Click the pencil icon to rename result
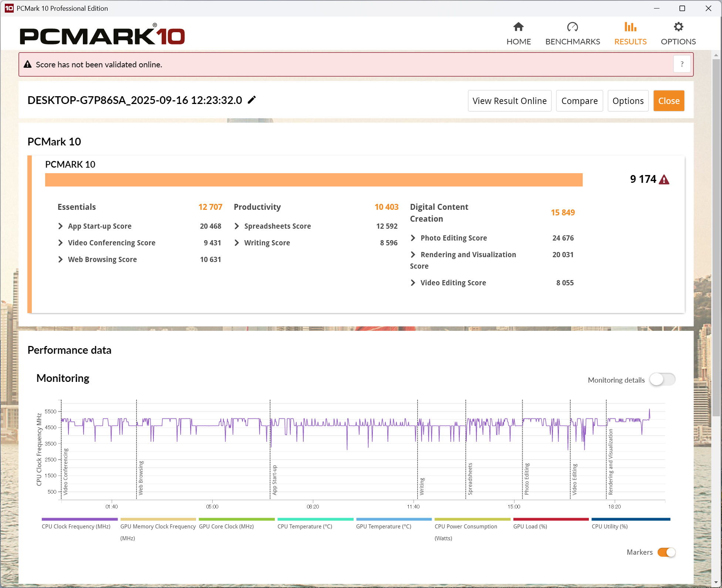The height and width of the screenshot is (588, 722). [x=252, y=100]
